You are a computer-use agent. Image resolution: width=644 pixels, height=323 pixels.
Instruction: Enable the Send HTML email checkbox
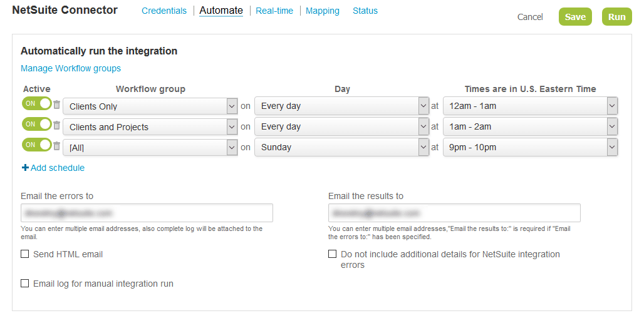point(25,254)
